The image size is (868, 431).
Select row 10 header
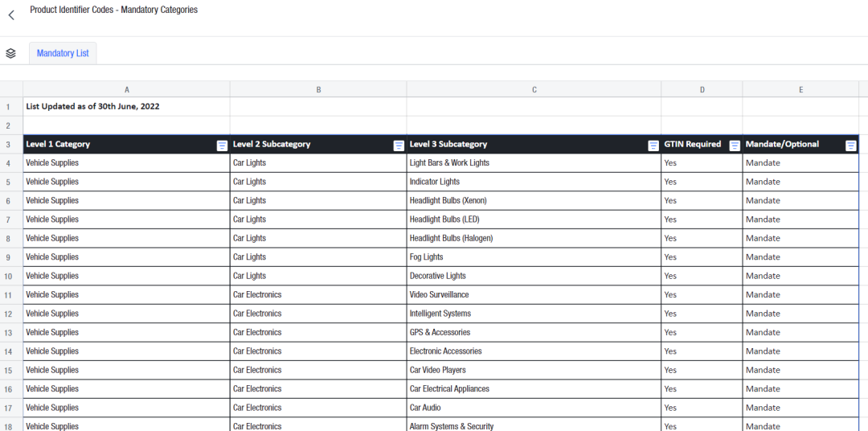(11, 276)
